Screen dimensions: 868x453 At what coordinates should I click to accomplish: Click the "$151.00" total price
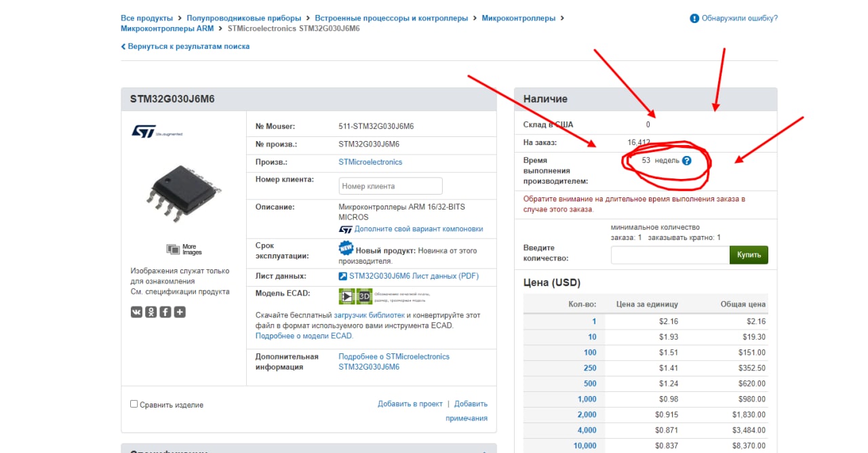[x=752, y=353]
